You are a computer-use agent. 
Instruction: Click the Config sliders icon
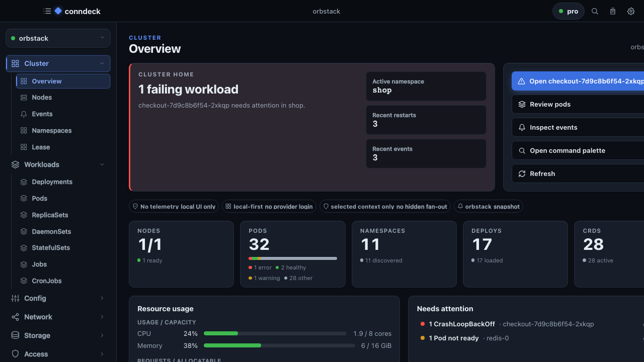click(x=15, y=298)
